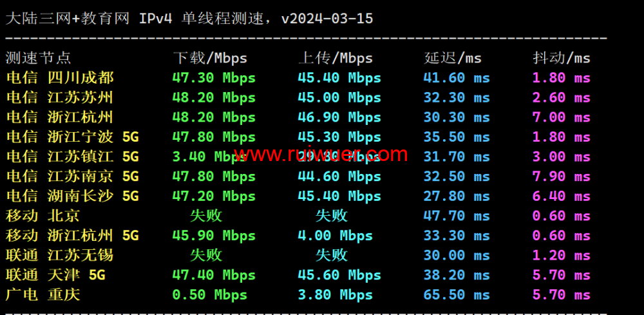This screenshot has height=315, width=644.
Task: Click the 0.50 Mbps download value
Action: click(x=210, y=295)
